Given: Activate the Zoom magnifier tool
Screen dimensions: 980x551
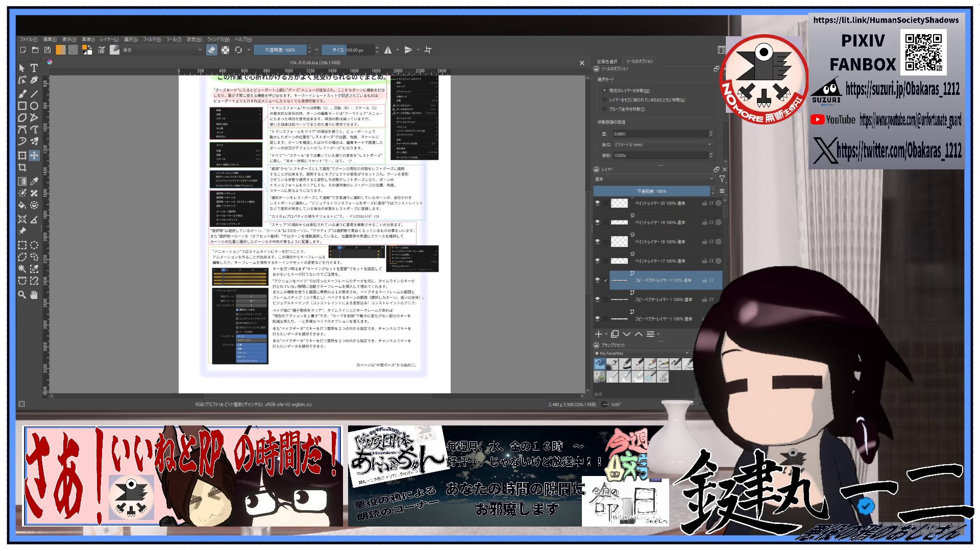Looking at the screenshot, I should tap(22, 294).
